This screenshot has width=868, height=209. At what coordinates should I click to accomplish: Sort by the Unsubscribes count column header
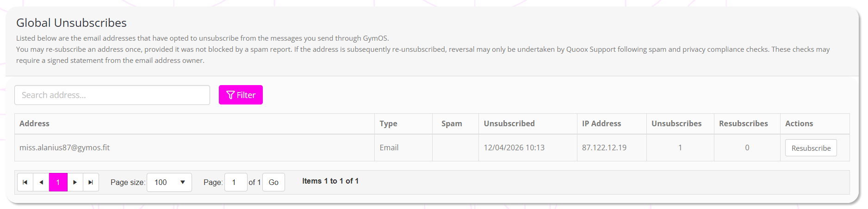click(676, 123)
